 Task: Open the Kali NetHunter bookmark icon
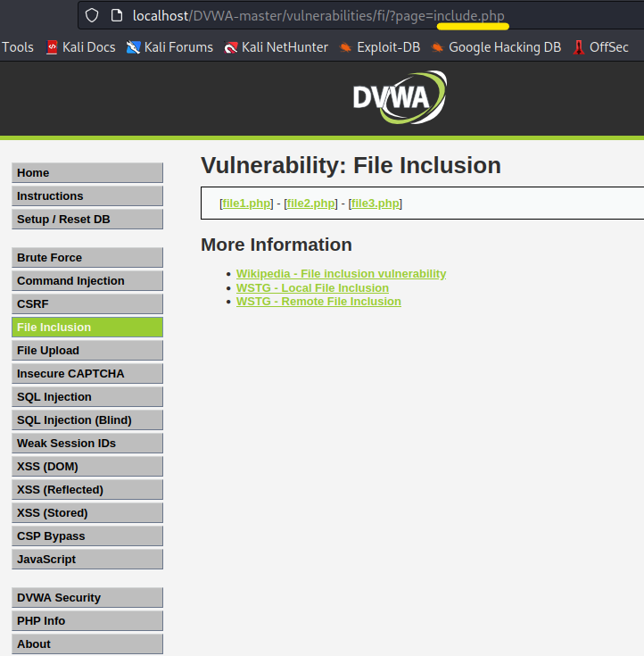click(x=230, y=47)
